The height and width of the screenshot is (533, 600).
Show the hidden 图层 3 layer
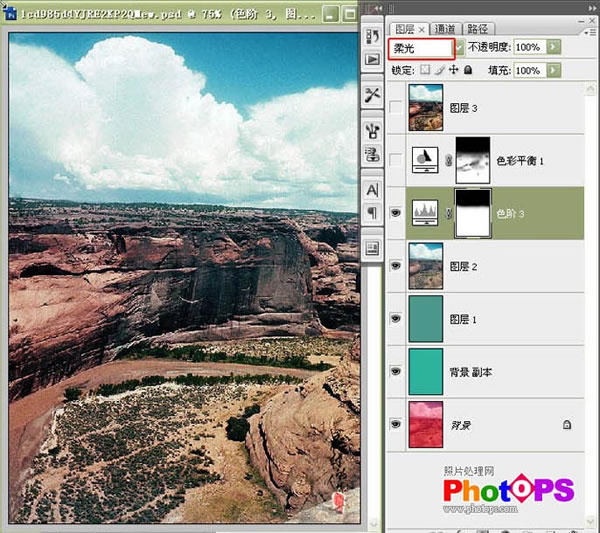click(x=396, y=107)
